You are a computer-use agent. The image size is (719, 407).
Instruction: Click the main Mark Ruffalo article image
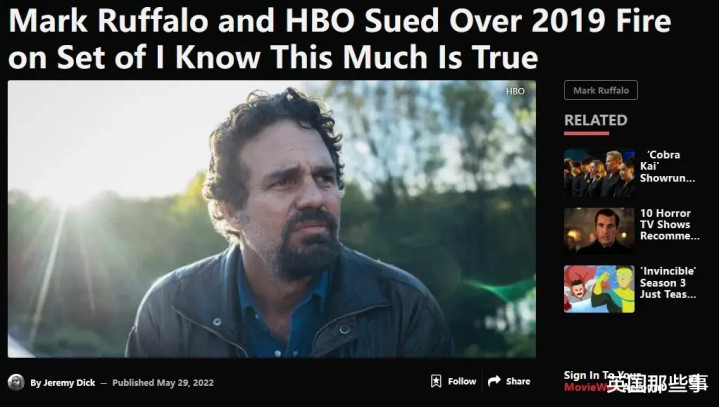[271, 219]
